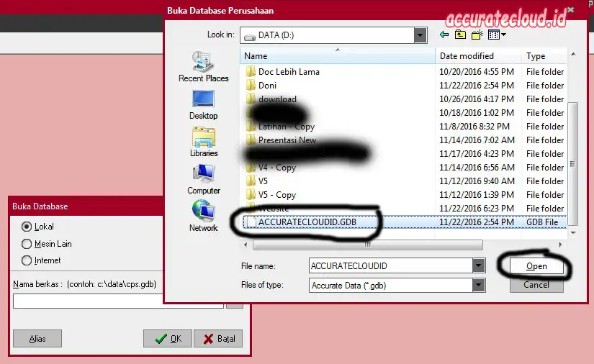Screen dimensions: 594x364
Task: Click the scroll up arrow of file list
Action: pos(573,55)
